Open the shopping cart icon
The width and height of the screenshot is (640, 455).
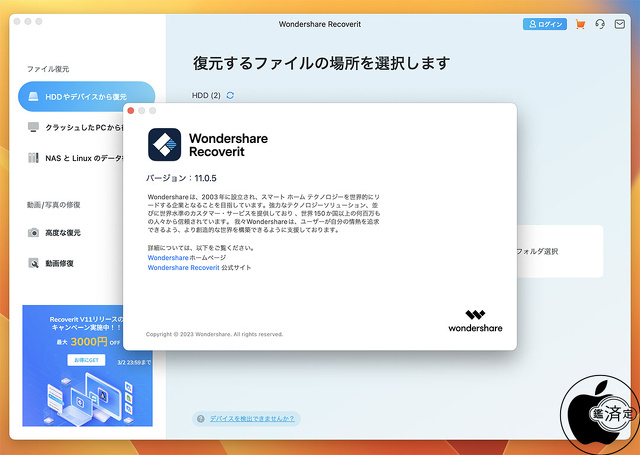click(x=580, y=24)
